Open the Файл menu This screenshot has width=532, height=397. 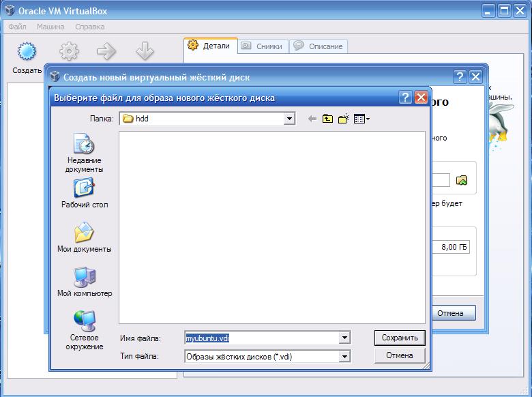point(17,27)
